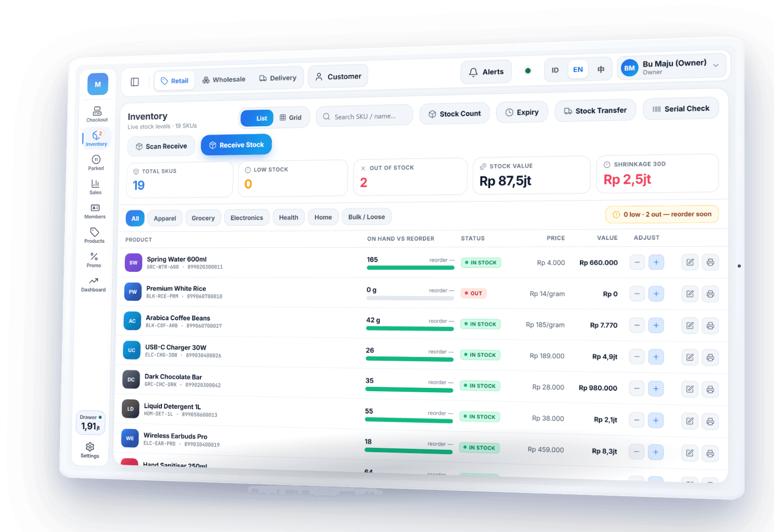Filter by Grocery category

coord(203,218)
